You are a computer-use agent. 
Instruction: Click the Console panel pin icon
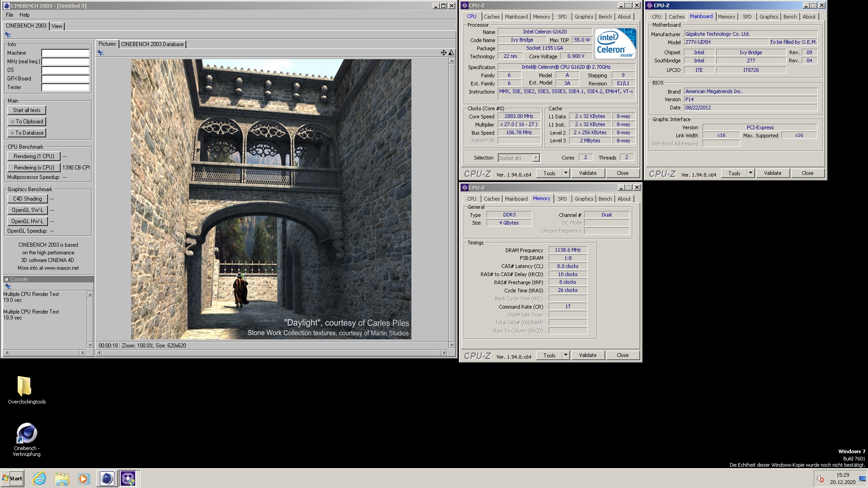[8, 286]
